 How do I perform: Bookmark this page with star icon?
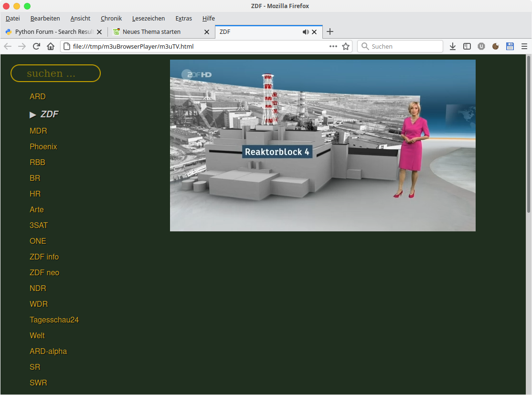click(x=346, y=46)
